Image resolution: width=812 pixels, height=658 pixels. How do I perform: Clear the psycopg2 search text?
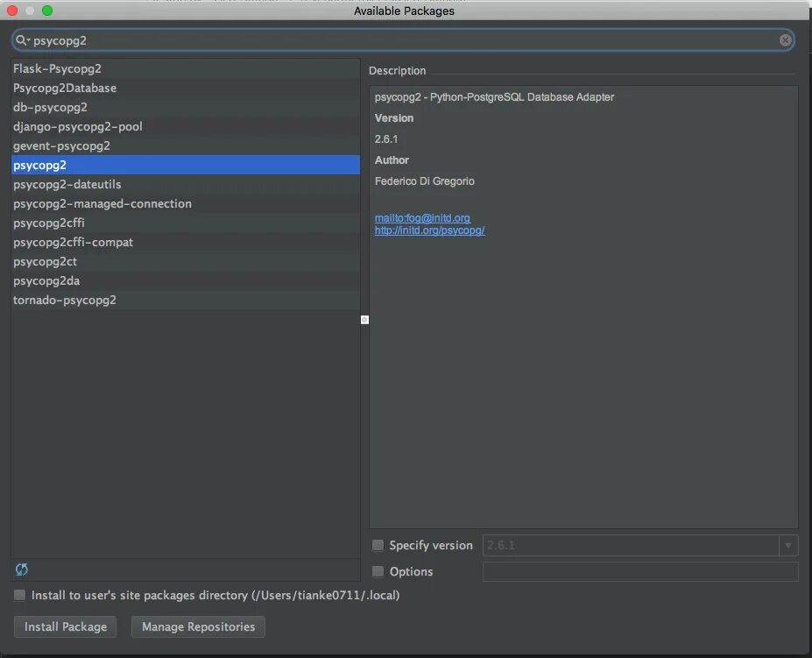tap(785, 40)
